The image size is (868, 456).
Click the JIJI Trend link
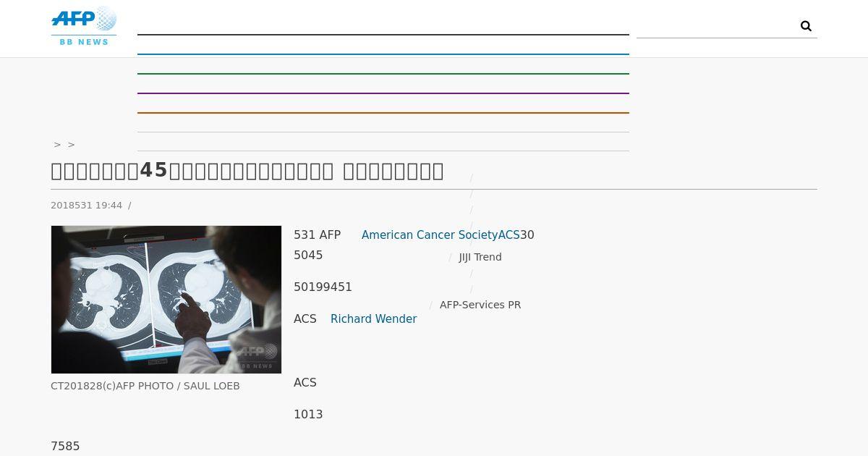pos(480,257)
